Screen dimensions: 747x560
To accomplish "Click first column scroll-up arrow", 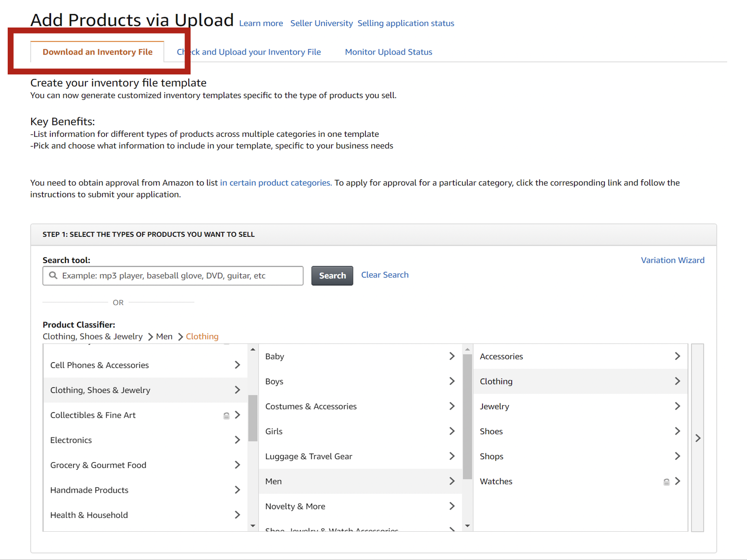I will pyautogui.click(x=253, y=349).
